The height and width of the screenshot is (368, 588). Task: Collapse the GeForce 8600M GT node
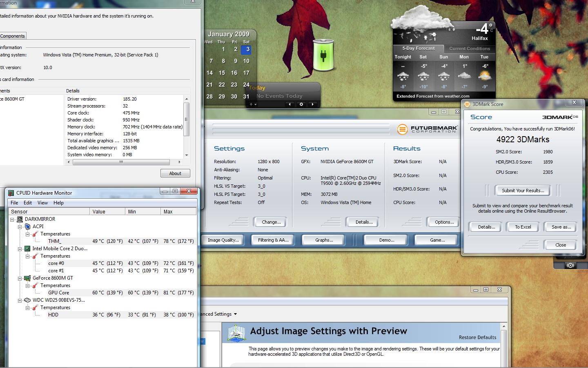click(x=20, y=278)
